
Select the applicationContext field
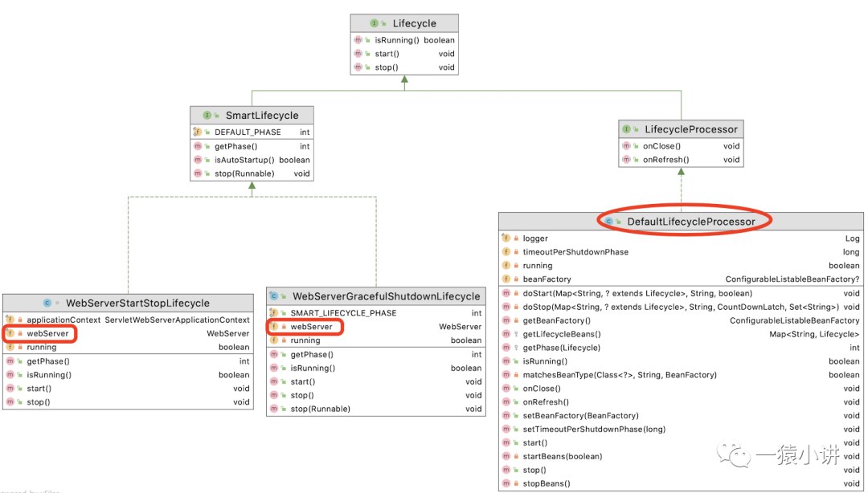coord(128,320)
